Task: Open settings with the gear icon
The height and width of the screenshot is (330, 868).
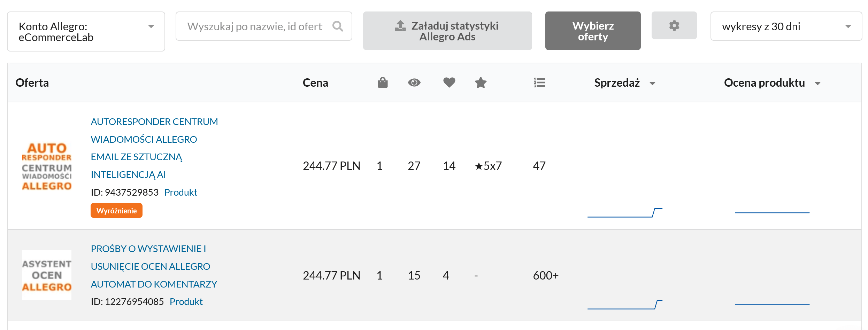Action: coord(674,26)
